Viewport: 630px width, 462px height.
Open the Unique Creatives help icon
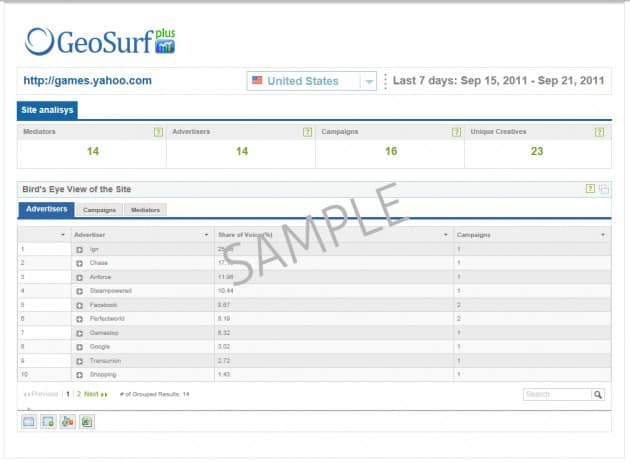[599, 132]
